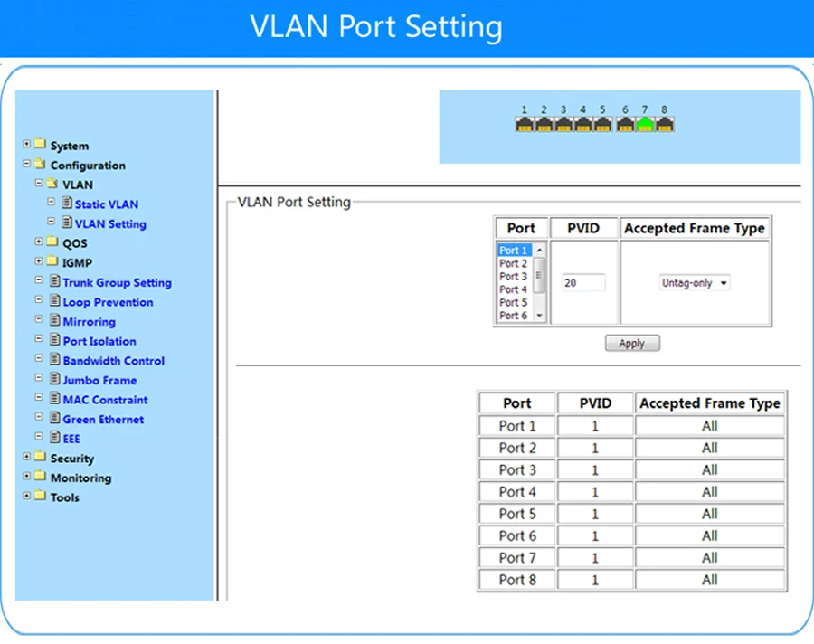Image resolution: width=814 pixels, height=644 pixels.
Task: Click the Tools folder icon
Action: click(x=40, y=496)
